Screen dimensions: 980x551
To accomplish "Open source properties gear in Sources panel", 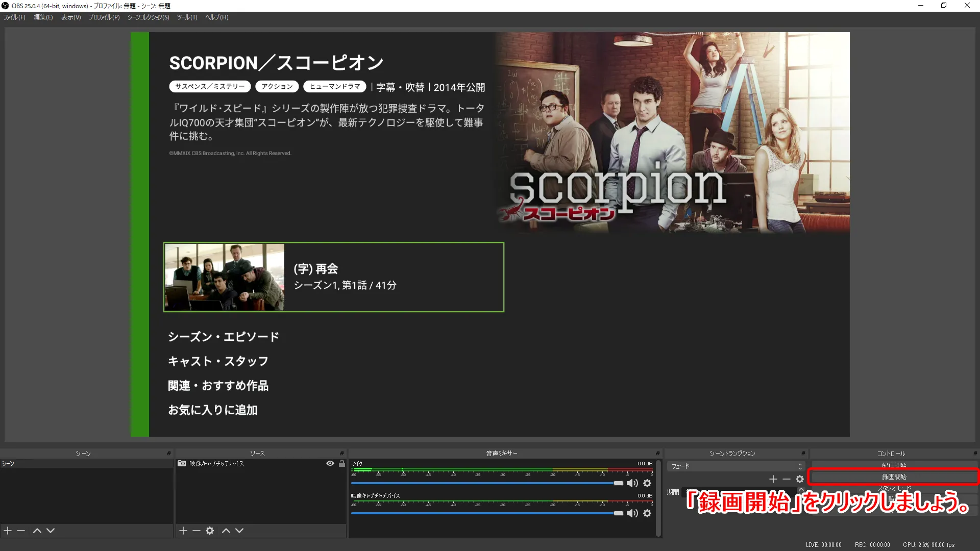I will click(x=210, y=531).
